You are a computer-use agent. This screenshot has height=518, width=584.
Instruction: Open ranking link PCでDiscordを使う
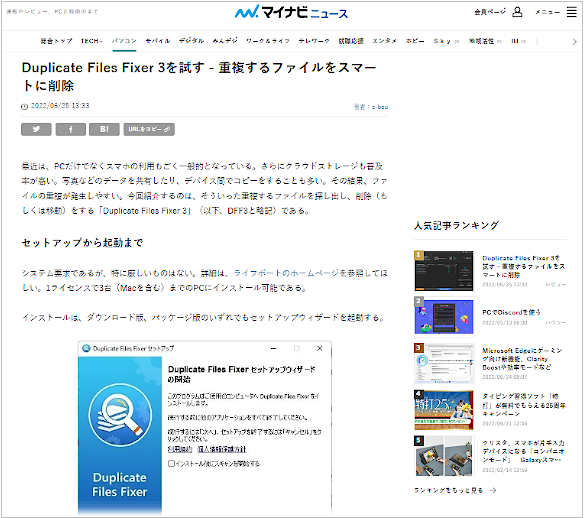pyautogui.click(x=511, y=312)
